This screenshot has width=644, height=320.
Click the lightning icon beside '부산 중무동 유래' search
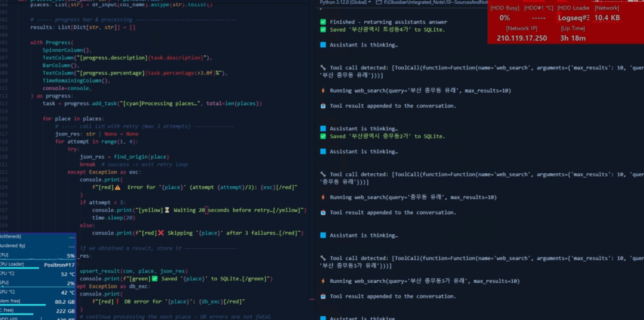(x=323, y=91)
